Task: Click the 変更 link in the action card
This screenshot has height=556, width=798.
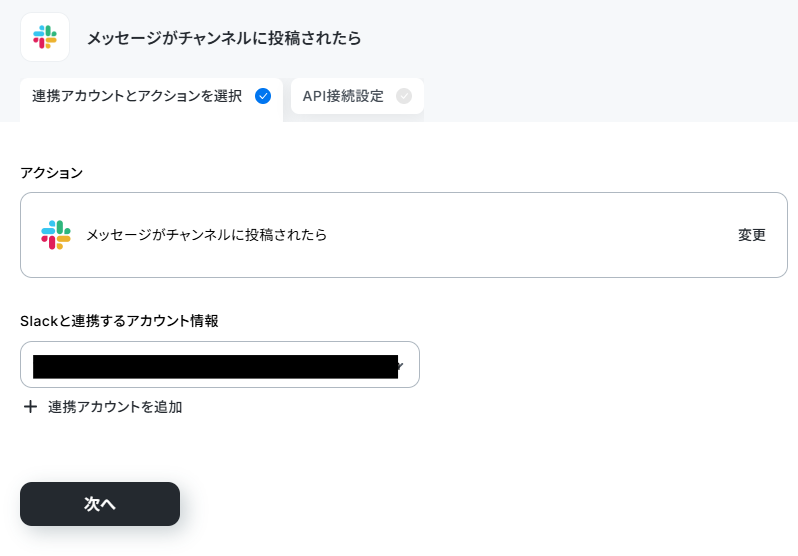Action: [752, 235]
